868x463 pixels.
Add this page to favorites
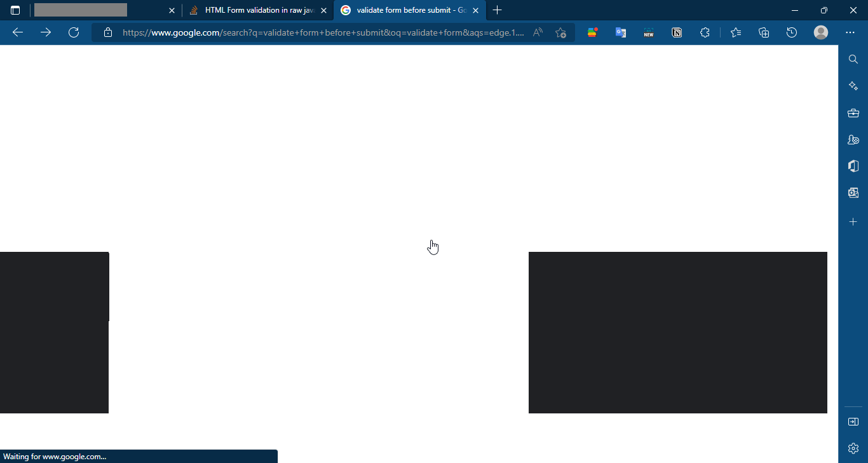[x=560, y=32]
